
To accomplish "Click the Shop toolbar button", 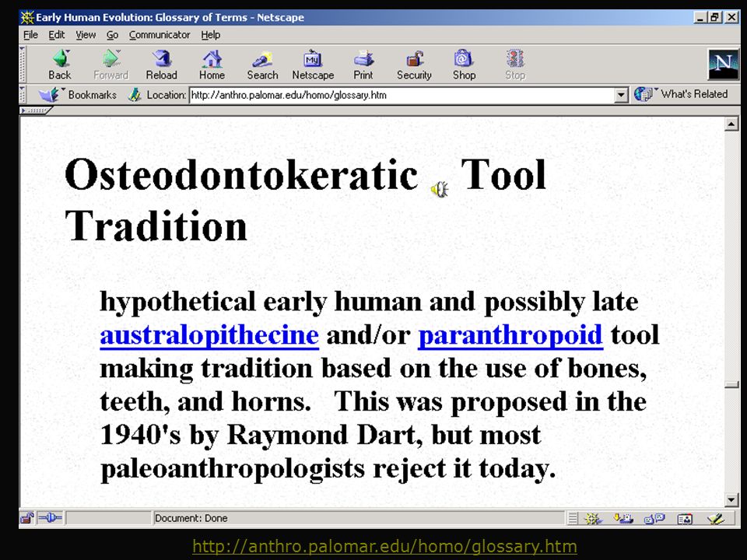I will 464,65.
